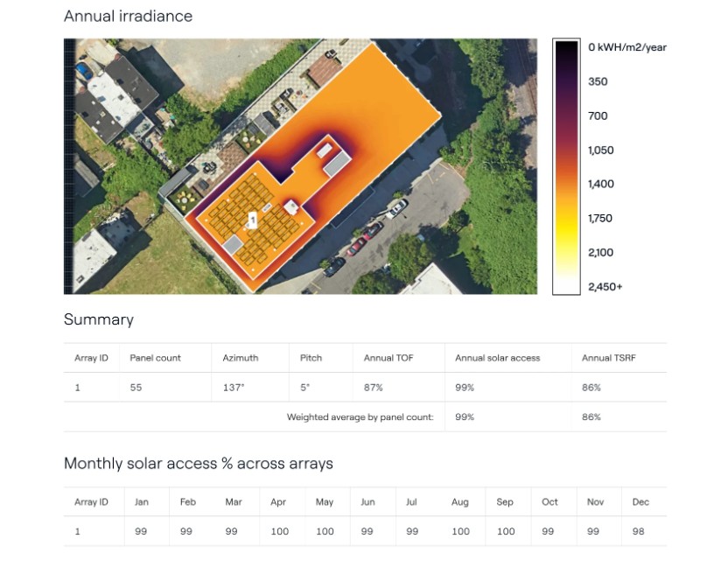
Task: Select the weighted average solar access '99%'
Action: pyautogui.click(x=465, y=417)
